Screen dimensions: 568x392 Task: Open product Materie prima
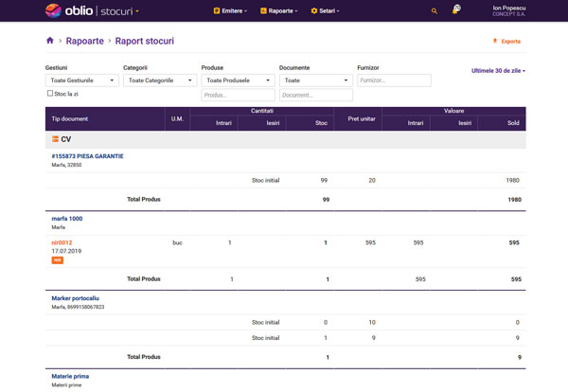70,376
